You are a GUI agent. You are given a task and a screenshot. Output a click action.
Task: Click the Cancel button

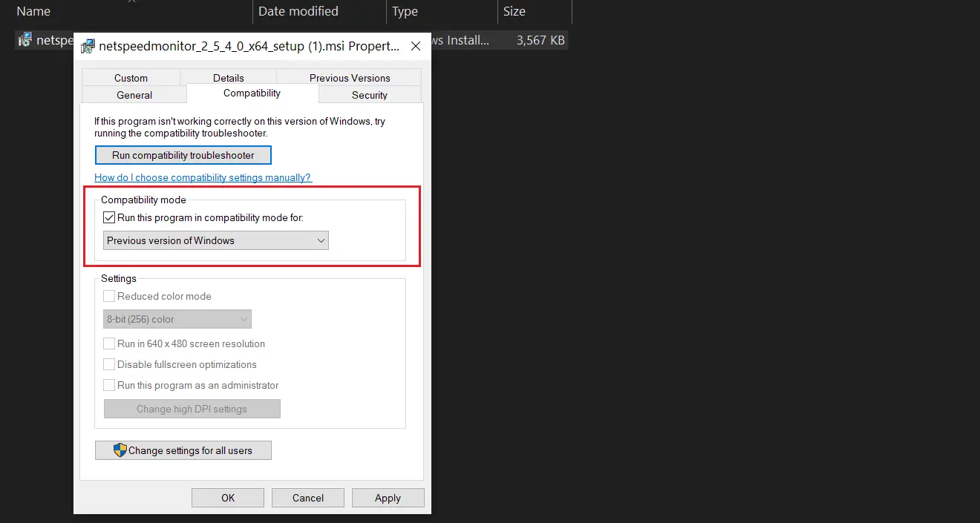click(x=308, y=498)
